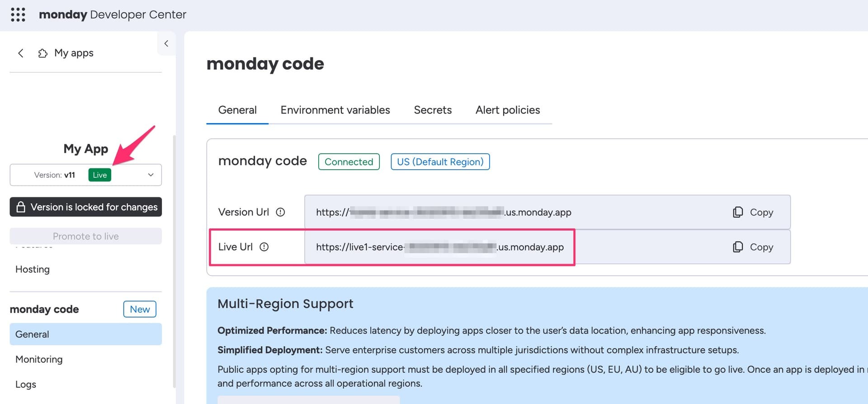This screenshot has width=868, height=404.
Task: Click the Live Url info icon
Action: tap(264, 247)
